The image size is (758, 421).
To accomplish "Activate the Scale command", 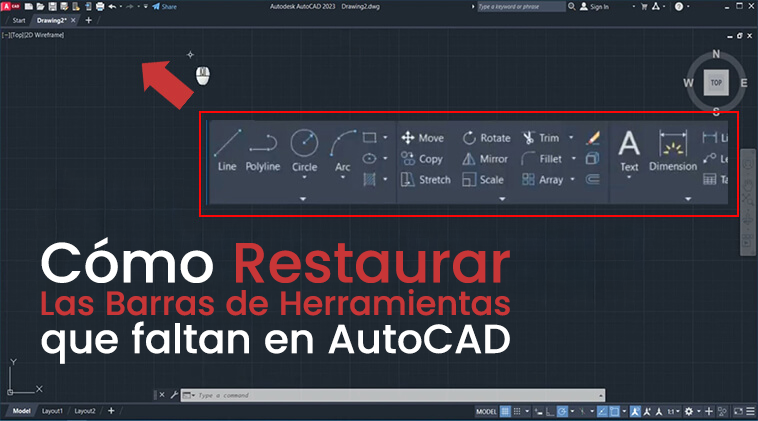I will [483, 179].
